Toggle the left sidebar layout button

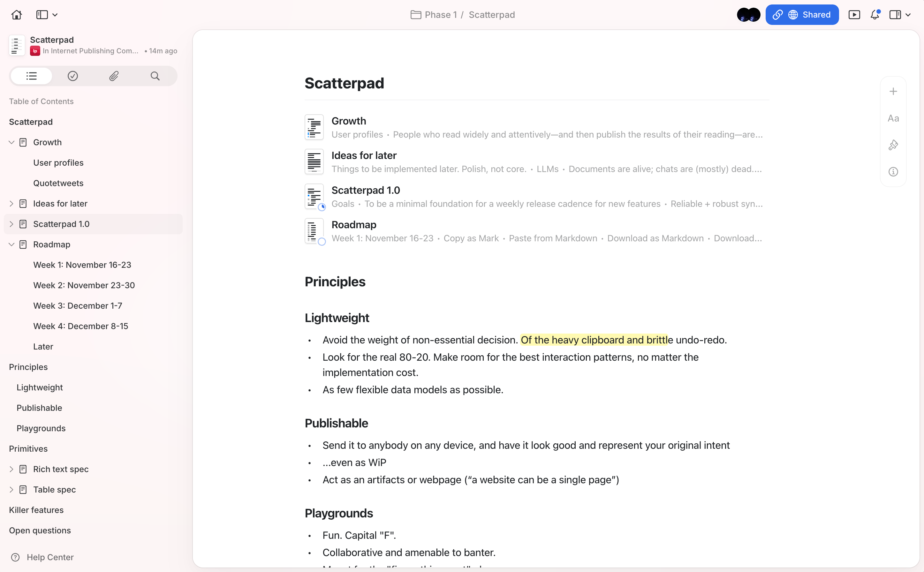tap(42, 15)
